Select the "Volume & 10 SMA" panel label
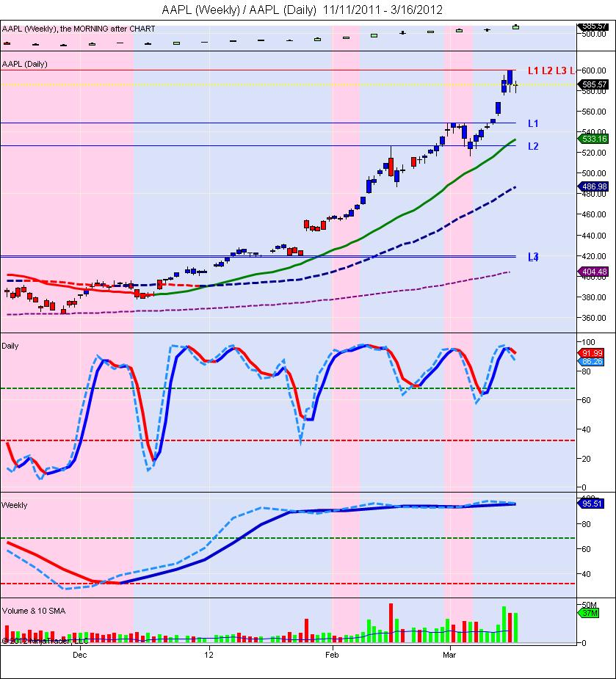 point(34,611)
